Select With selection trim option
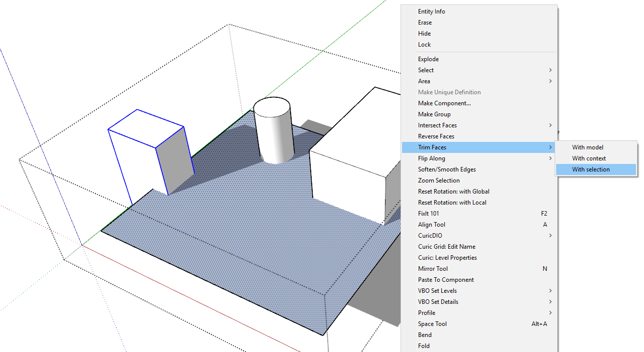The height and width of the screenshot is (352, 644). [x=591, y=169]
